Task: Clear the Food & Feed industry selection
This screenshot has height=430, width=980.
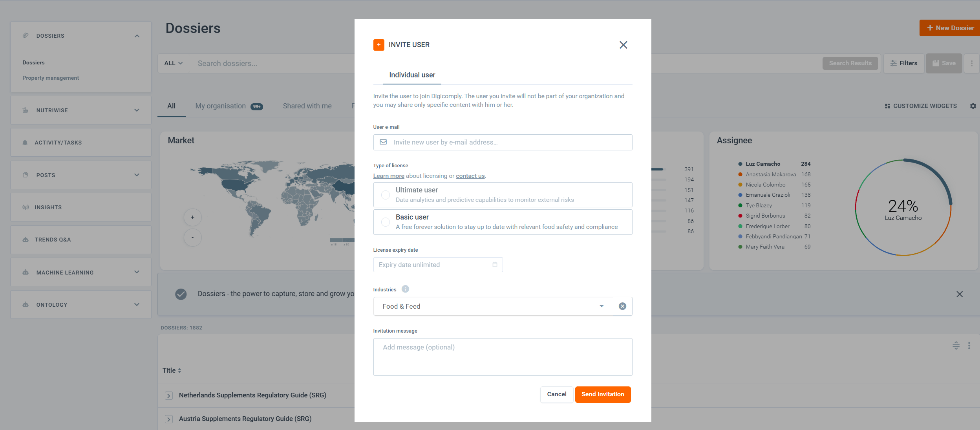Action: click(622, 306)
